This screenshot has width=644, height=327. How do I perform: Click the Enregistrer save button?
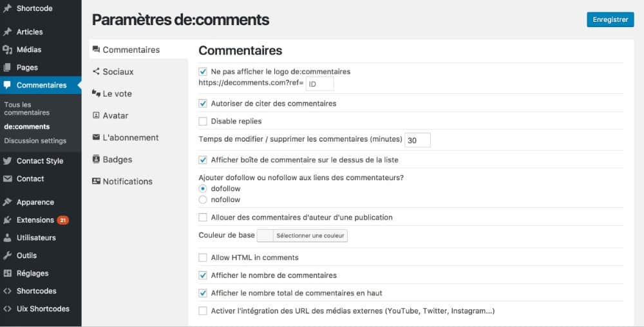tap(611, 20)
